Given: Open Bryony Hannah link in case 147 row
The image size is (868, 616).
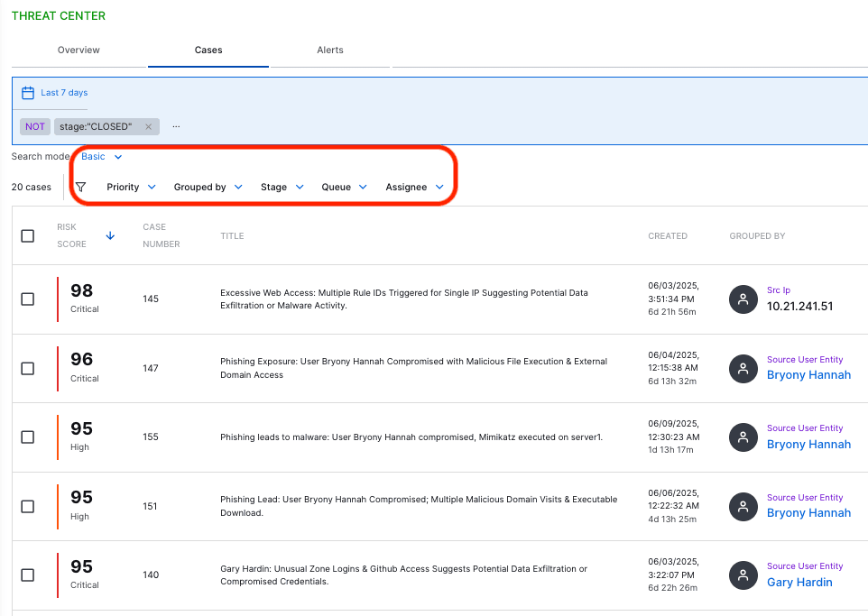Looking at the screenshot, I should [808, 375].
